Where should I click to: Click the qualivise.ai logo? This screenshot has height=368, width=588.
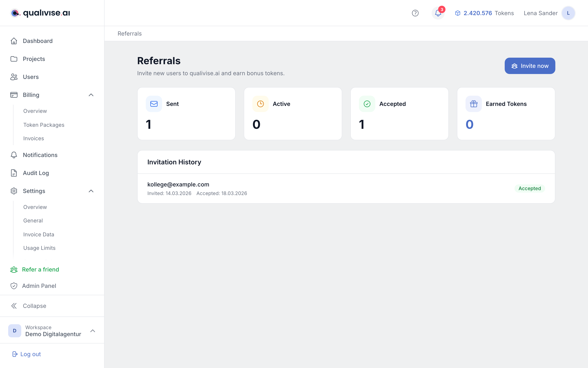40,13
